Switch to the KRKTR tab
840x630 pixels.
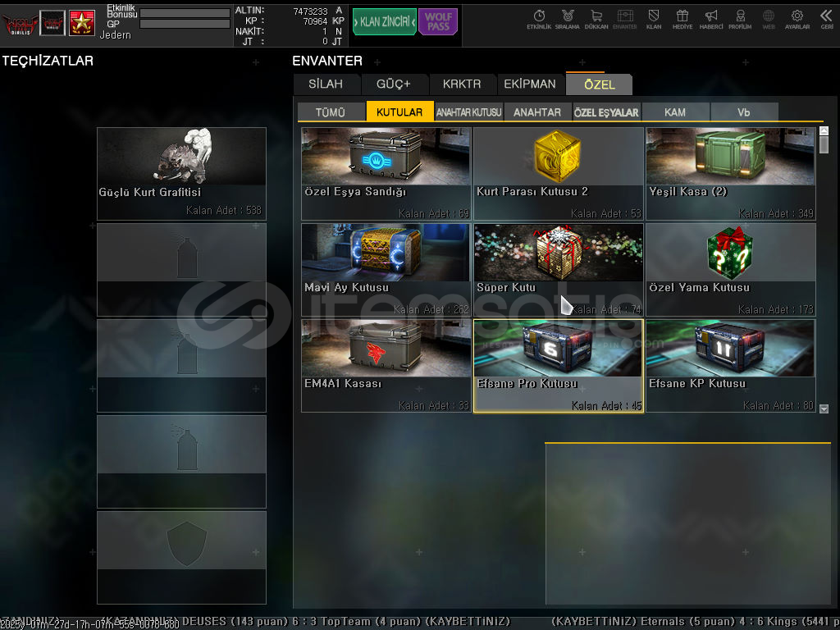[x=462, y=84]
